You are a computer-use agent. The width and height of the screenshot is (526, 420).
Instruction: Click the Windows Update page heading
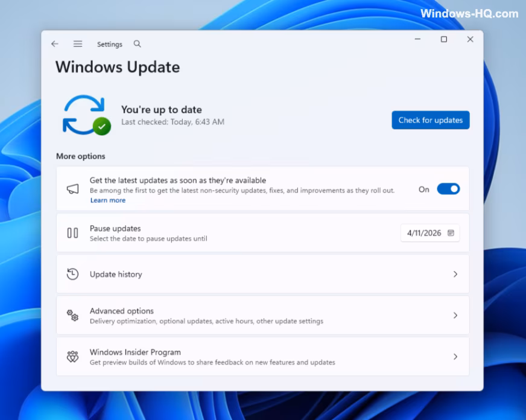(118, 68)
